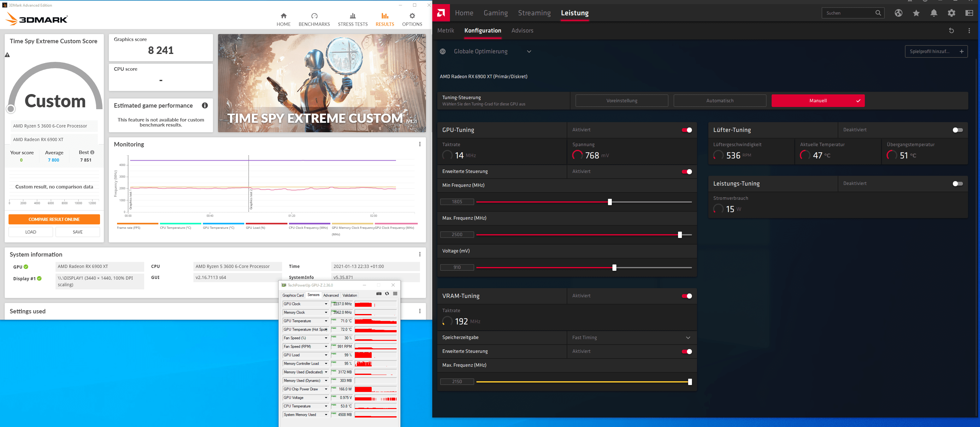Click Min Frequenz slider handle
Image resolution: width=980 pixels, height=427 pixels.
point(610,202)
